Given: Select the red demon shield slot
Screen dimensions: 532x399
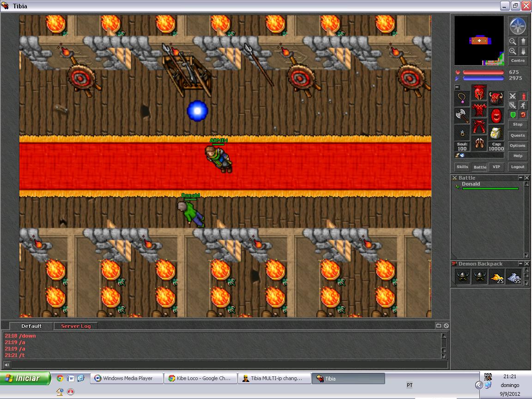Looking at the screenshot, I should coord(496,116).
